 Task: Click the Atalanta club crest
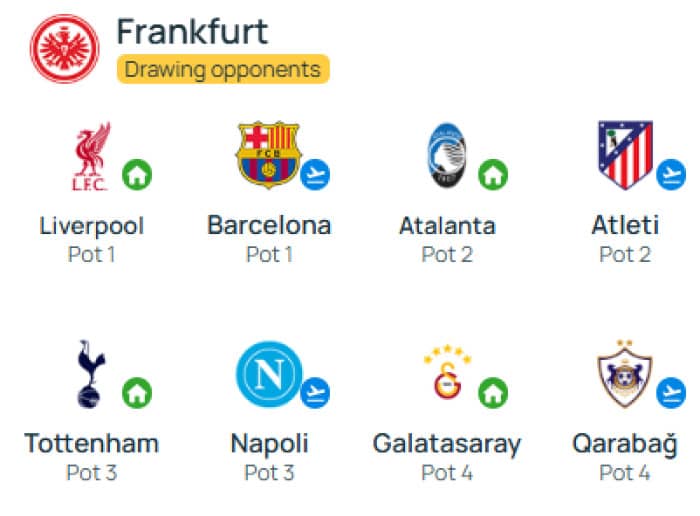click(447, 155)
